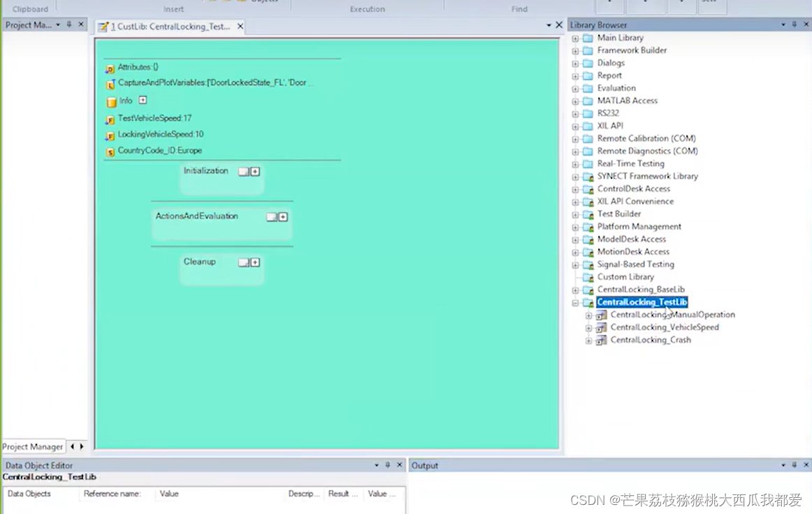
Task: Select the SYNECT Framework Library
Action: tap(647, 176)
